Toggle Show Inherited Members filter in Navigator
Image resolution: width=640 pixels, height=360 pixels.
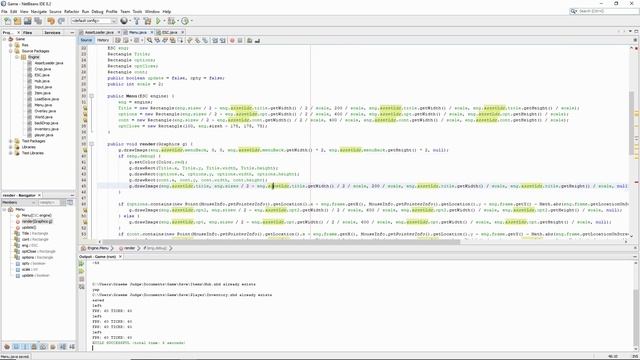coord(7,347)
